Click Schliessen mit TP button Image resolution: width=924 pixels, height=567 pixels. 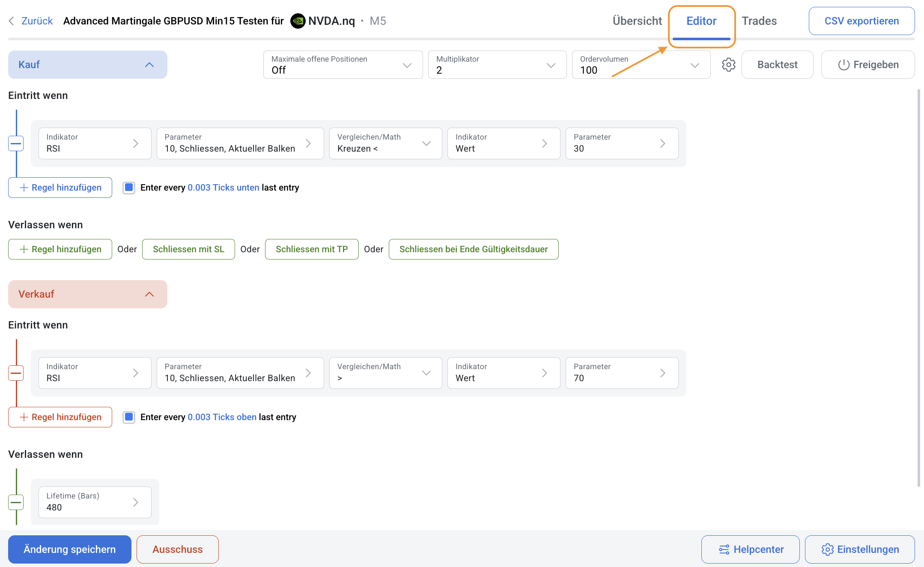pyautogui.click(x=312, y=249)
